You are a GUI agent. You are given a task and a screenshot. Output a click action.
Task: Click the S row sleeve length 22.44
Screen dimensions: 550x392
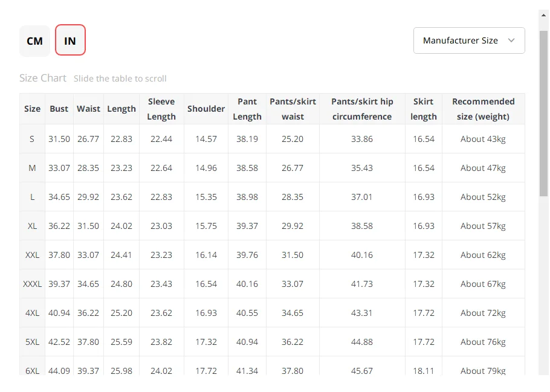coord(161,139)
